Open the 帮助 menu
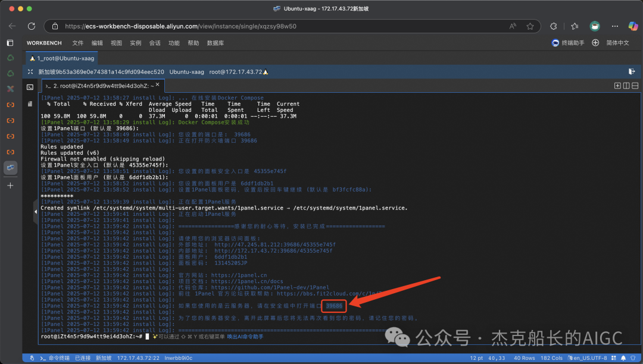Viewport: 643px width, 364px height. click(x=193, y=43)
